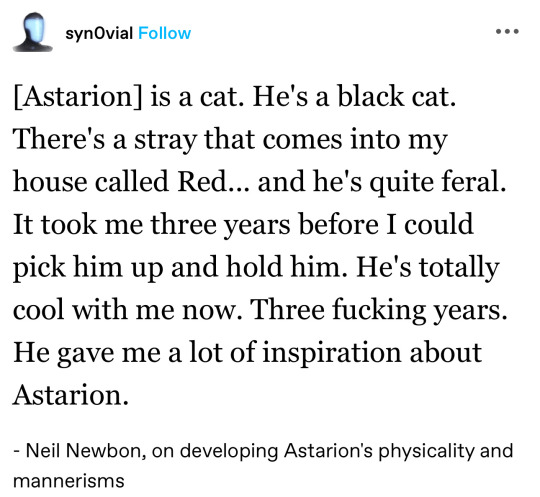This screenshot has width=540, height=497.
Task: Follow the syn0vial blog
Action: [164, 33]
